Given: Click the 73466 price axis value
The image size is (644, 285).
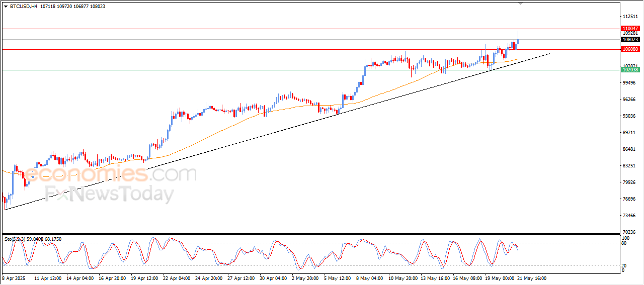Looking at the screenshot, I should [630, 215].
